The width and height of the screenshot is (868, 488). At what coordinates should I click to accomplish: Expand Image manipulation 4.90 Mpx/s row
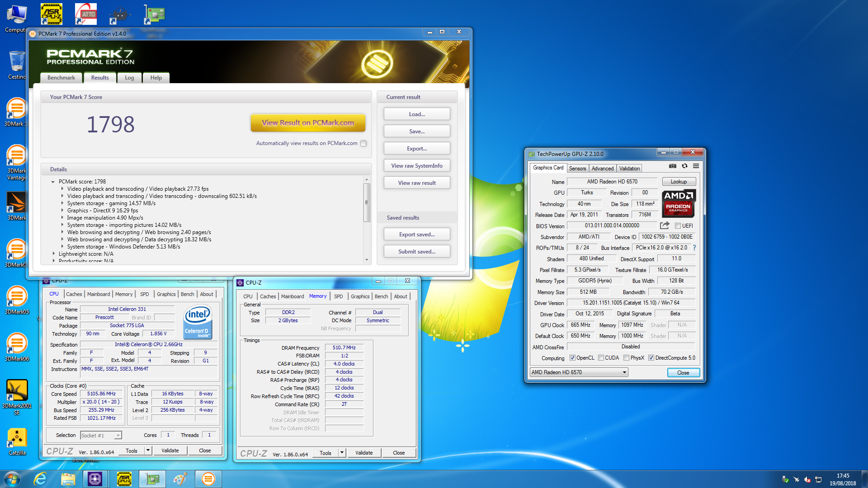tap(62, 218)
